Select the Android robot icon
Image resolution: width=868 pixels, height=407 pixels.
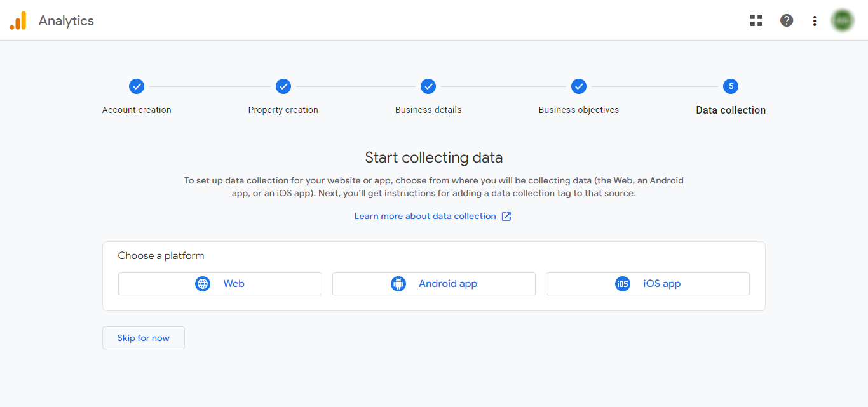[x=398, y=284]
